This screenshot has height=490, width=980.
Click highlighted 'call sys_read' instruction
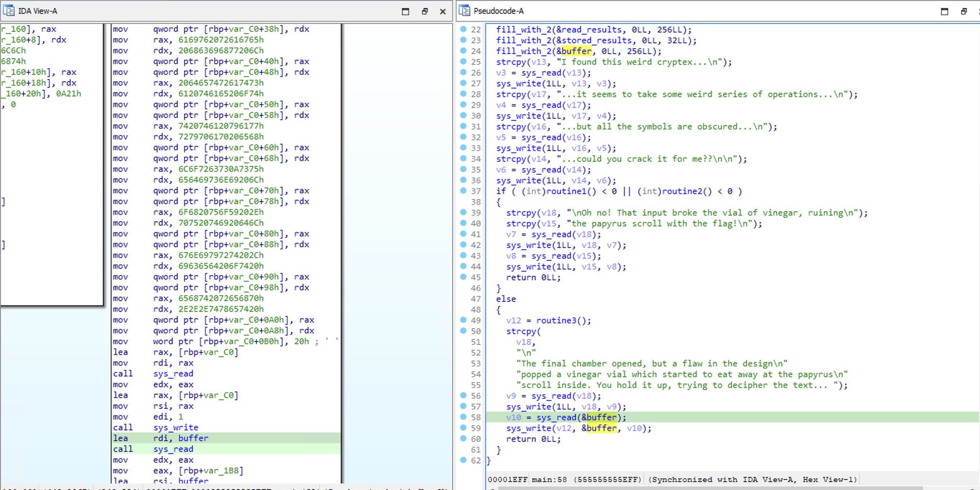tap(226, 449)
